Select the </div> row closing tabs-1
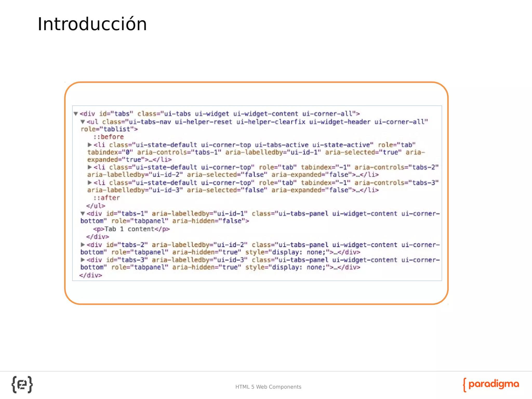 pos(98,237)
